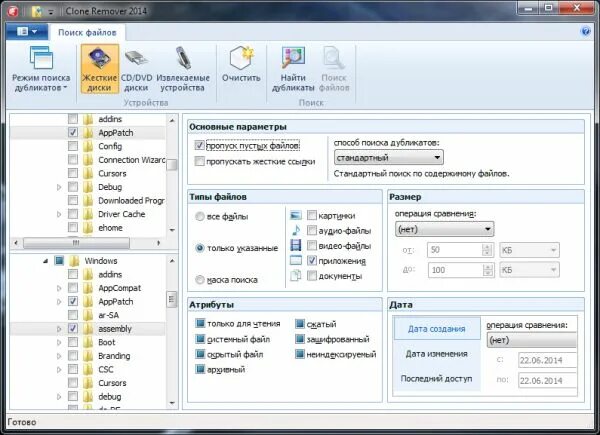Select Извлекаемые устройства removable devices

tap(183, 69)
